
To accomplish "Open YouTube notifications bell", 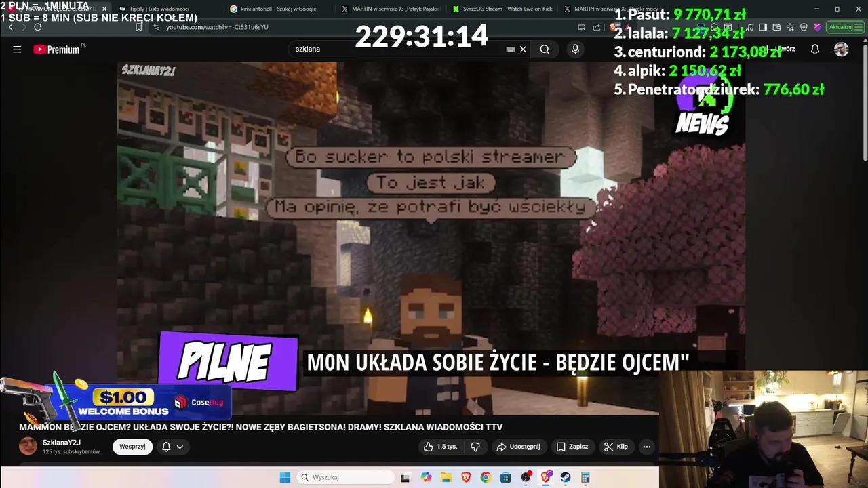I will (x=815, y=49).
